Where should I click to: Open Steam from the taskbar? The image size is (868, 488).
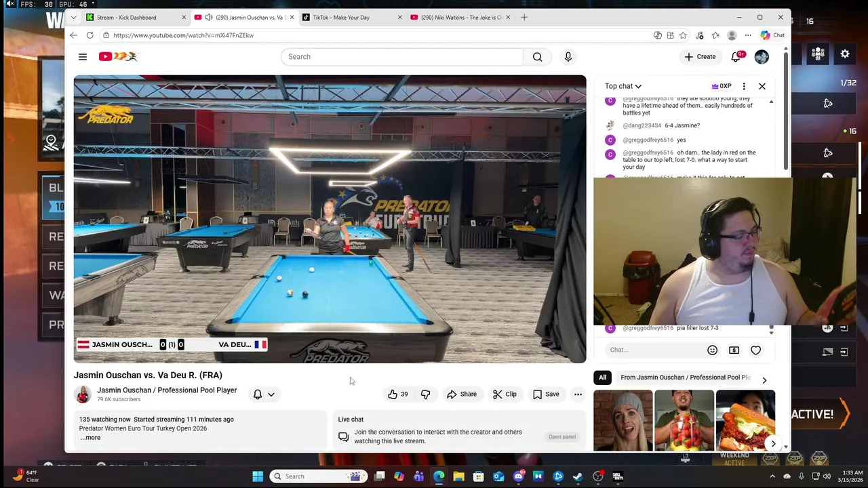(577, 476)
